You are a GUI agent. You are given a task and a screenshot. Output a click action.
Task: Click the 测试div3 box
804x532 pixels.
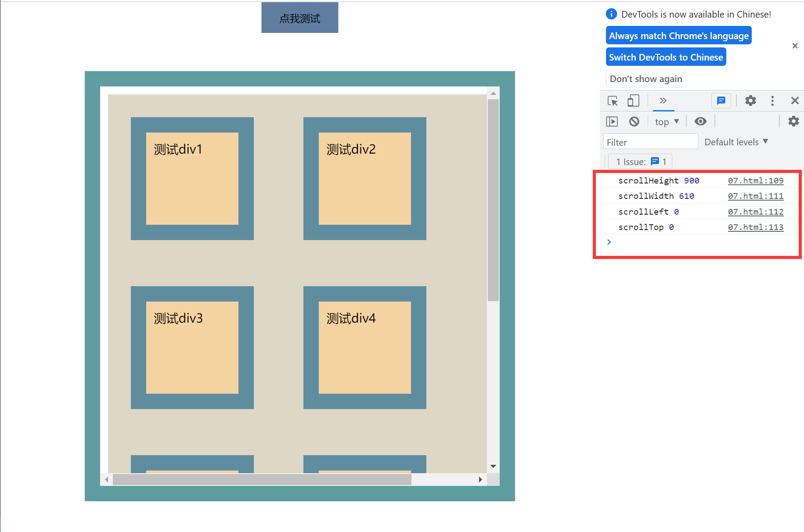click(x=192, y=348)
